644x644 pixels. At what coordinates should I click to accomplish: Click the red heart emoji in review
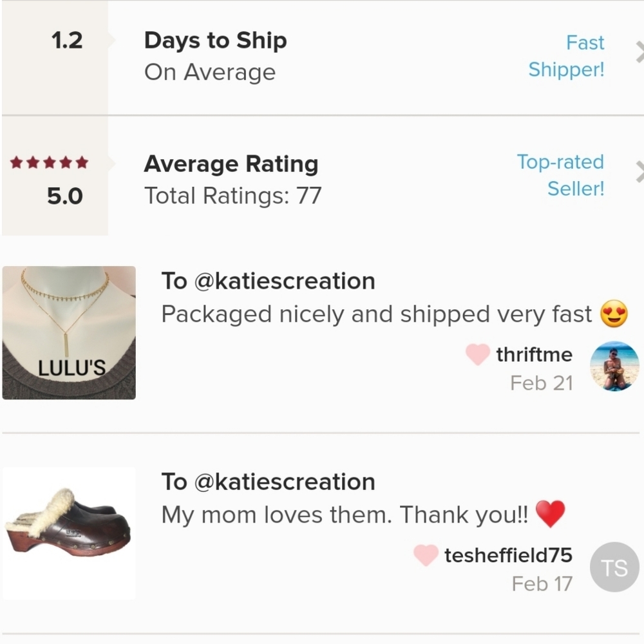pyautogui.click(x=550, y=515)
